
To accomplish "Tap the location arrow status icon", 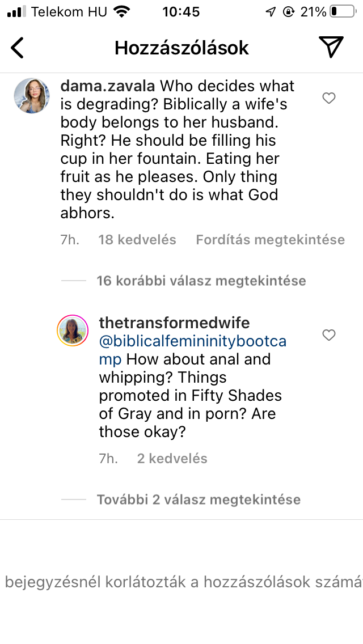I will (x=271, y=12).
